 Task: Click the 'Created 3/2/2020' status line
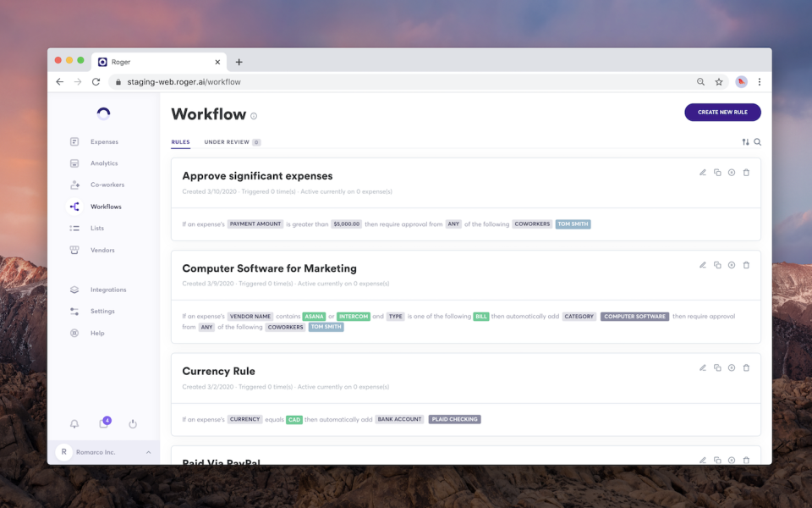(285, 387)
